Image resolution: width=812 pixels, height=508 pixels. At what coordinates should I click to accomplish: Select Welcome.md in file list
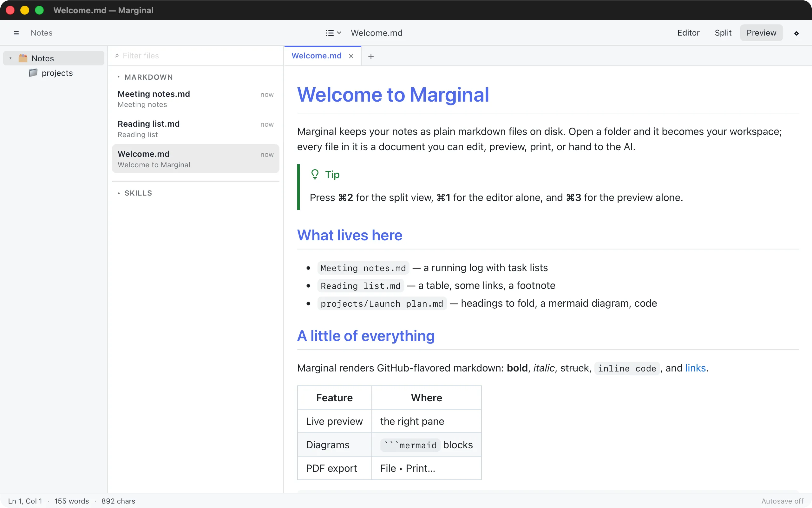click(x=196, y=159)
